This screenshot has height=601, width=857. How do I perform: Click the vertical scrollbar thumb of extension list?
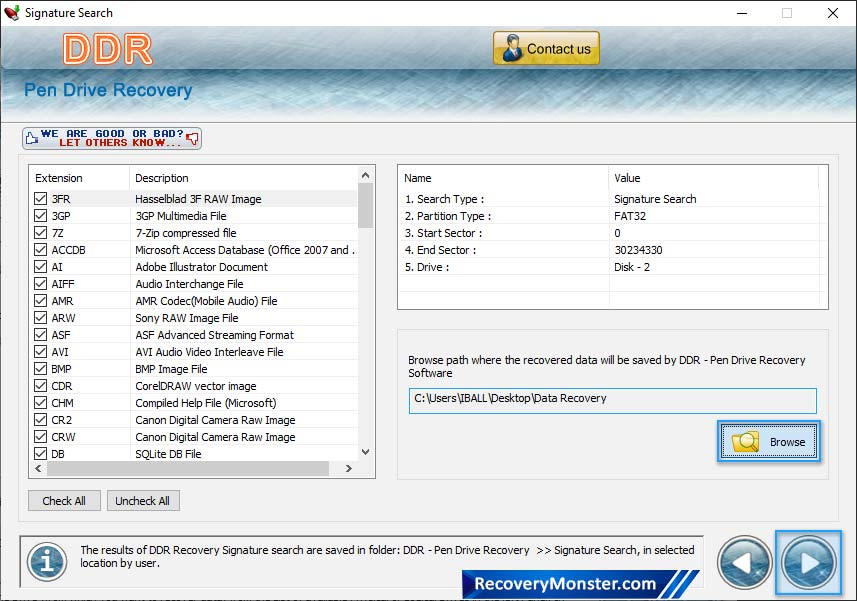(x=366, y=205)
